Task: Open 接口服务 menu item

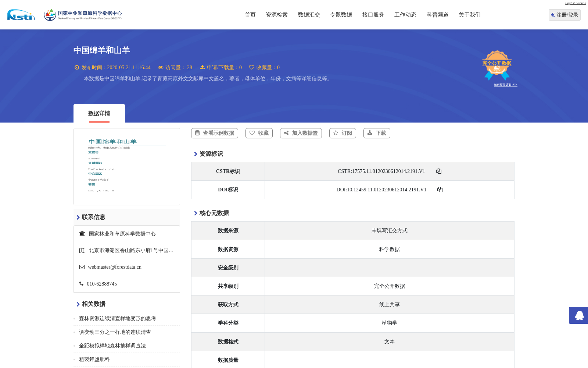Action: coord(373,15)
